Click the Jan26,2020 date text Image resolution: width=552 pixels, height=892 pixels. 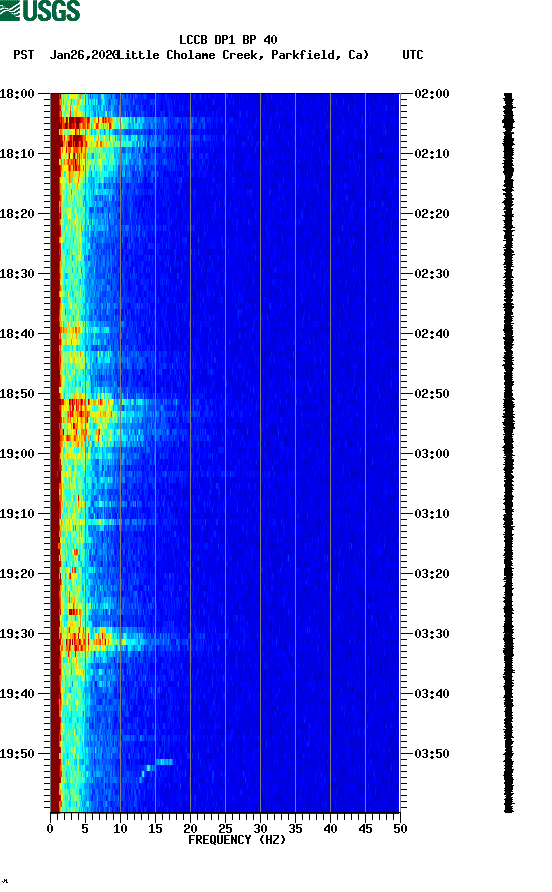pos(84,55)
